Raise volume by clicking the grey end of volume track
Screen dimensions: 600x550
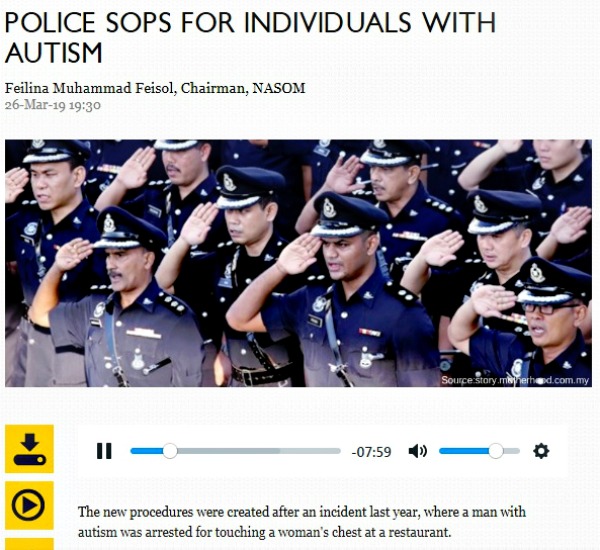tap(512, 451)
